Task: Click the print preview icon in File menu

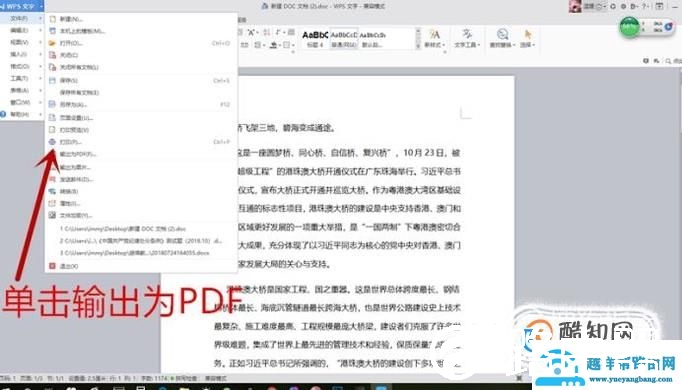Action: [53, 130]
